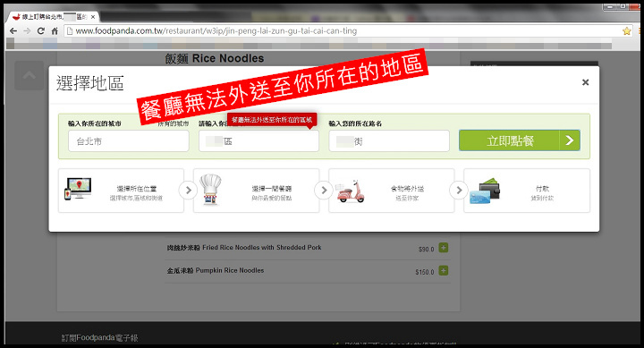Click the pink delivery scooter icon

coord(351,191)
